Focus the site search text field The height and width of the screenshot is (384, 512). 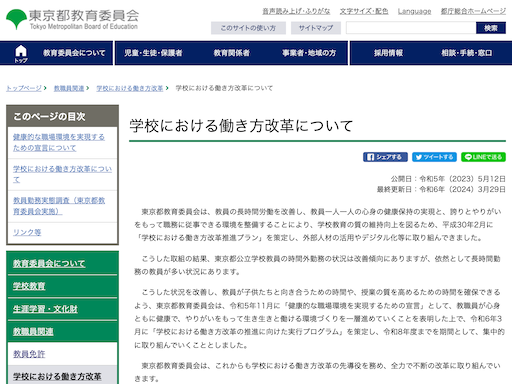tap(411, 28)
